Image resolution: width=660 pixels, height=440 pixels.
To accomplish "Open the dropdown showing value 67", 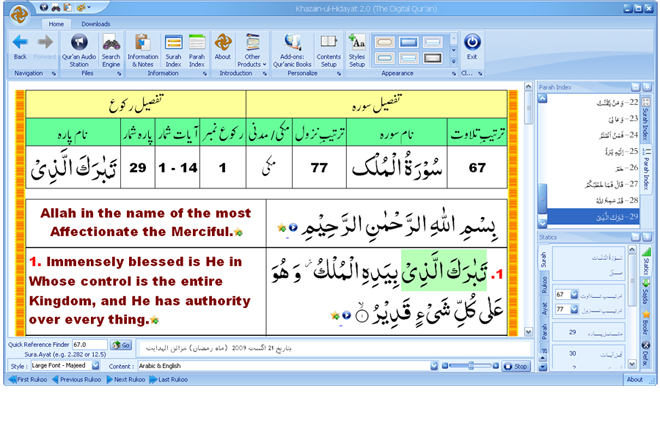I will click(x=574, y=294).
